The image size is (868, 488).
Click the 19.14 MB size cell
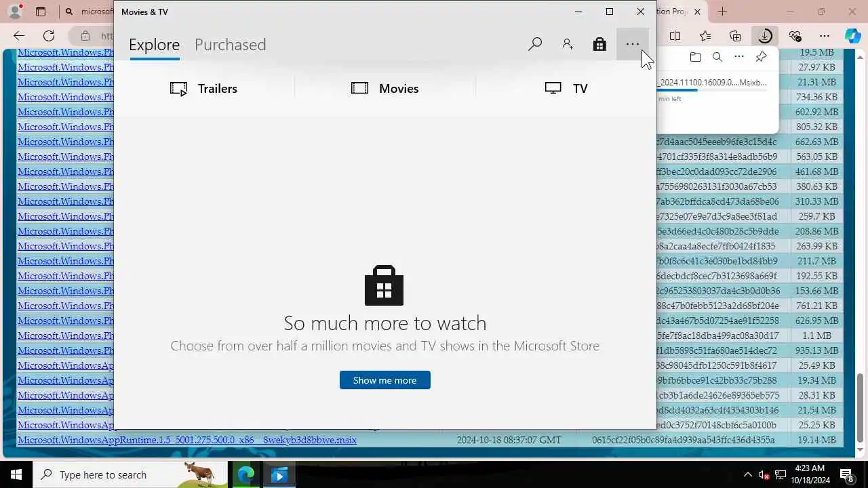click(x=816, y=440)
